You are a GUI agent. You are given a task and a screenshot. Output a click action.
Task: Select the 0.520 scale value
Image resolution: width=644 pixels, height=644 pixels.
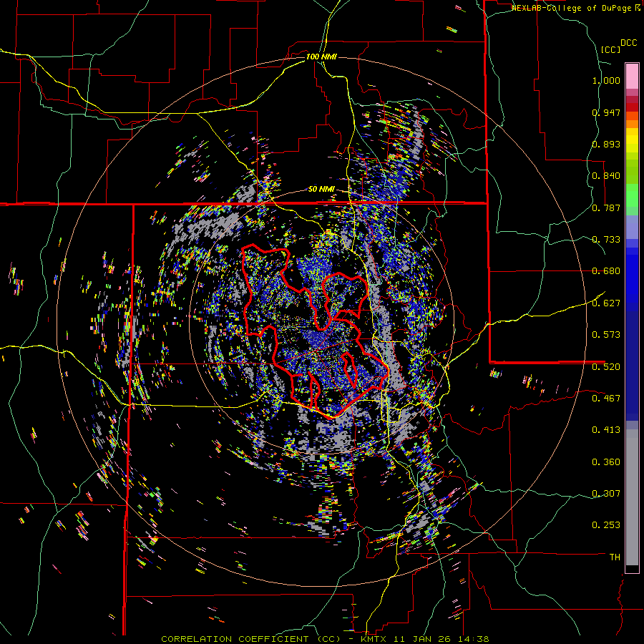[606, 367]
